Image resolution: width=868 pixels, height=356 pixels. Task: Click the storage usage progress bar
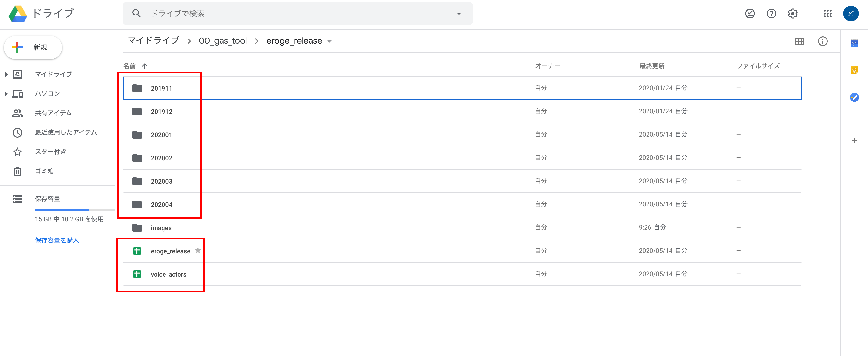74,210
